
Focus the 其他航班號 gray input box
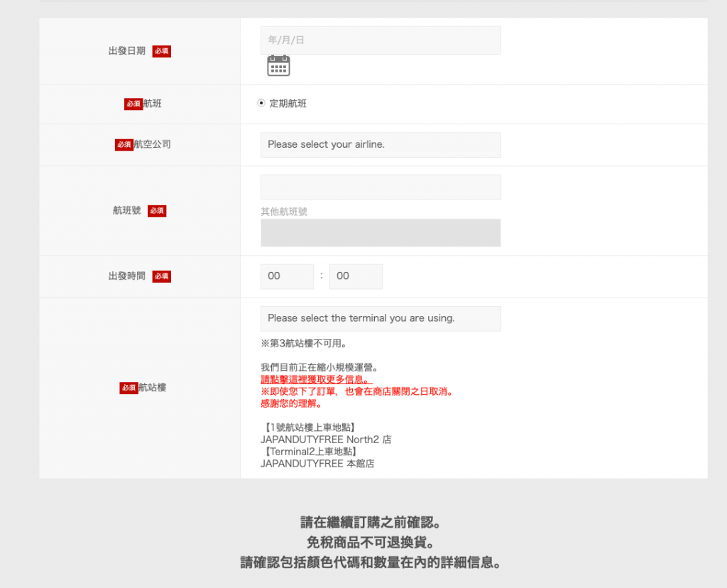[x=381, y=233]
